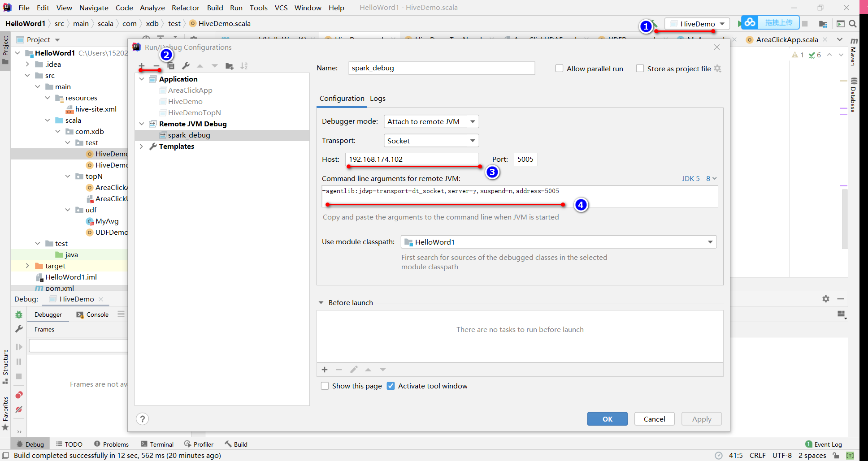Screen dimensions: 868x461
Task: Click Apply button in dialog
Action: (x=702, y=419)
